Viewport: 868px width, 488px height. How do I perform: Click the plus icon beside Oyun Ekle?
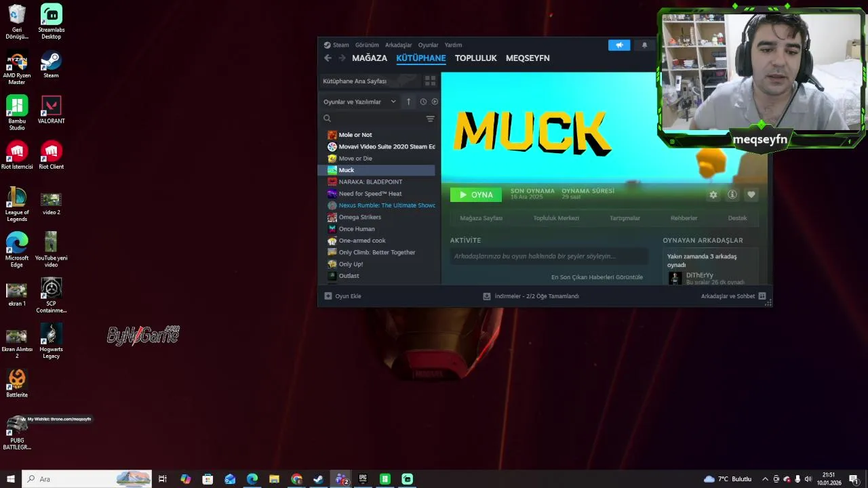pos(328,296)
